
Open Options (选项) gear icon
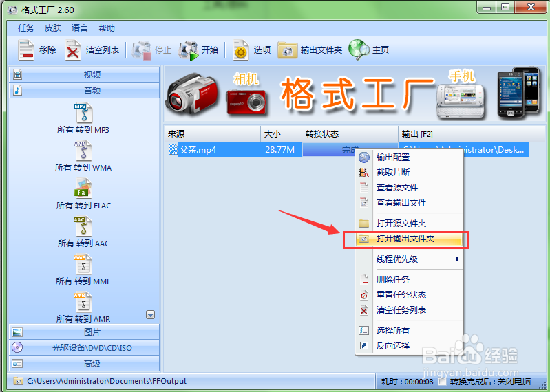click(241, 50)
